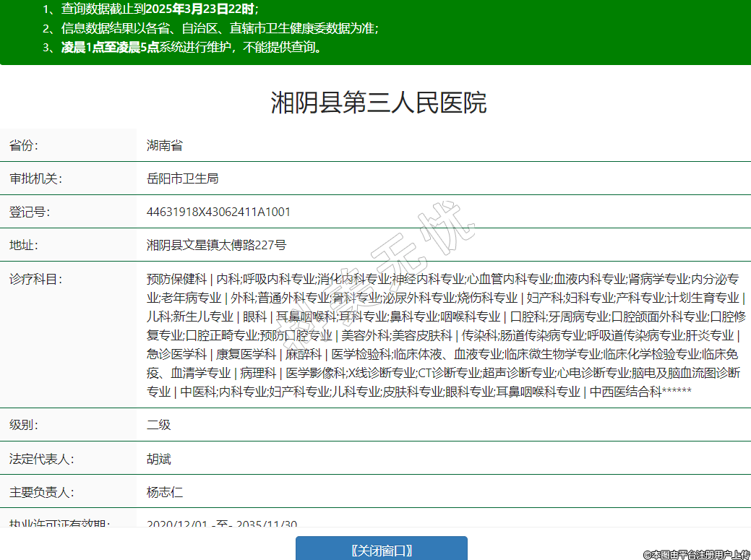This screenshot has height=560, width=751.
Task: Select registration number 44631918X43062411A1001
Action: (x=218, y=212)
